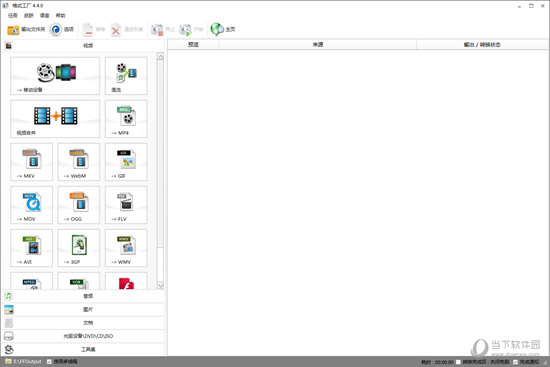Click the Preview column header
550x367 pixels.
193,45
